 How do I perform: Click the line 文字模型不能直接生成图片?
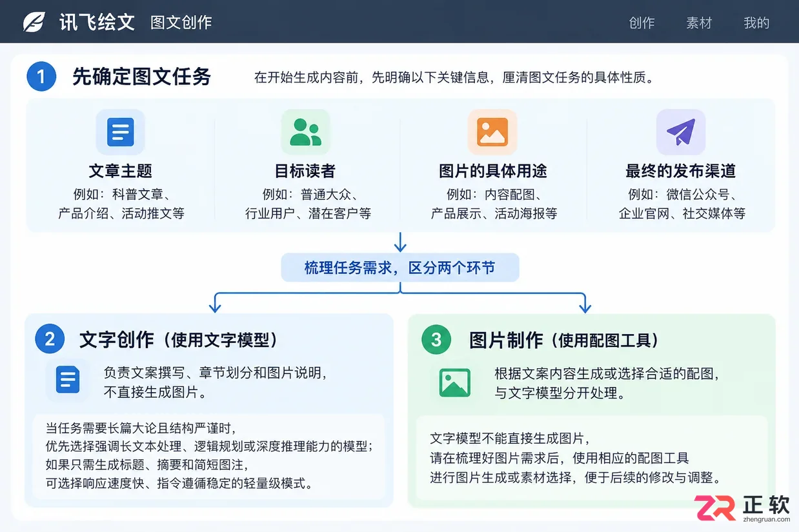(510, 439)
